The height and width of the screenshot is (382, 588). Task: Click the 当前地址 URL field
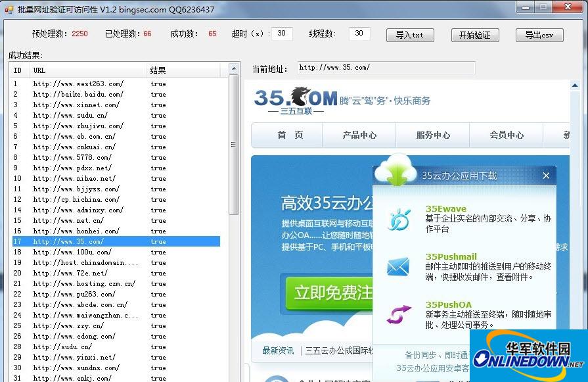[x=386, y=68]
